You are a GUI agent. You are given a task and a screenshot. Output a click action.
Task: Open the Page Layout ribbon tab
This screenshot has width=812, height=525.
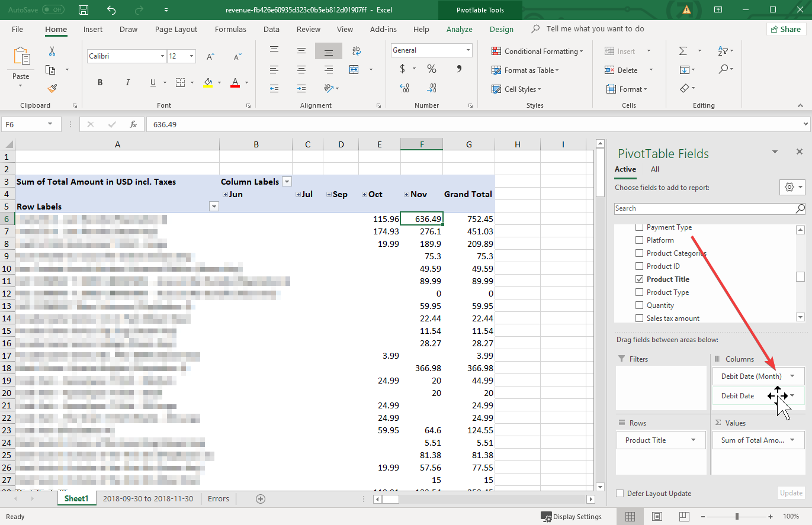pyautogui.click(x=176, y=30)
